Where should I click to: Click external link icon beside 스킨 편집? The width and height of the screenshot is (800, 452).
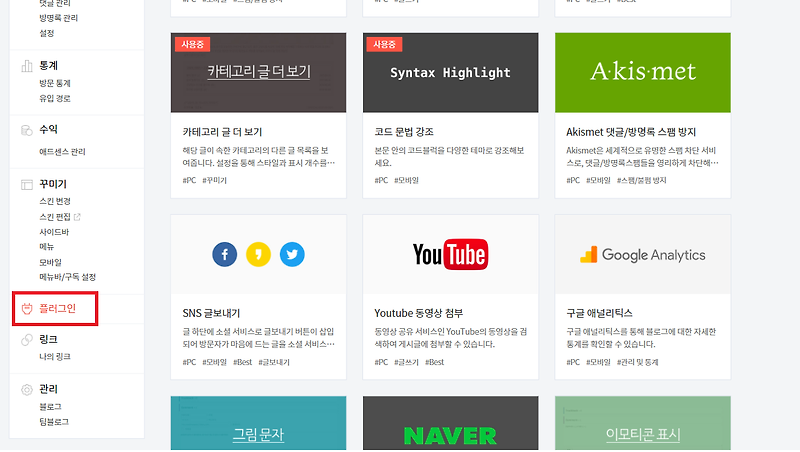77,217
